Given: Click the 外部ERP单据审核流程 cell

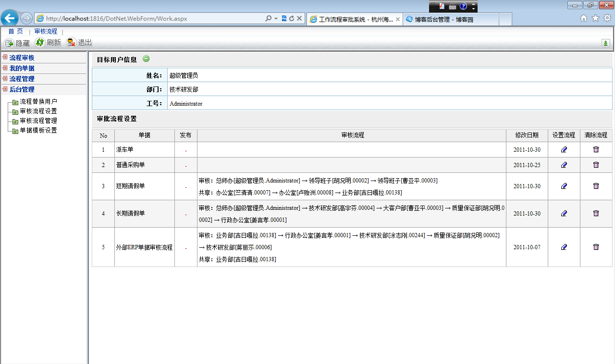Looking at the screenshot, I should (x=145, y=247).
